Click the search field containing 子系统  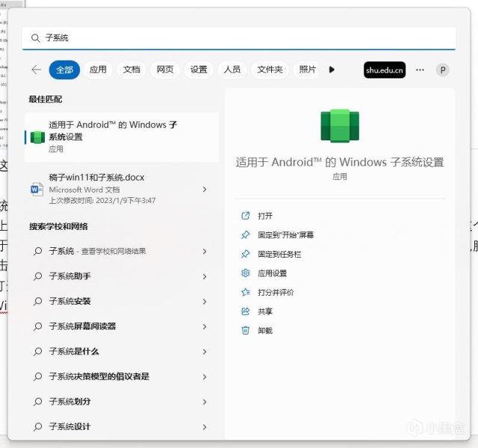click(239, 38)
